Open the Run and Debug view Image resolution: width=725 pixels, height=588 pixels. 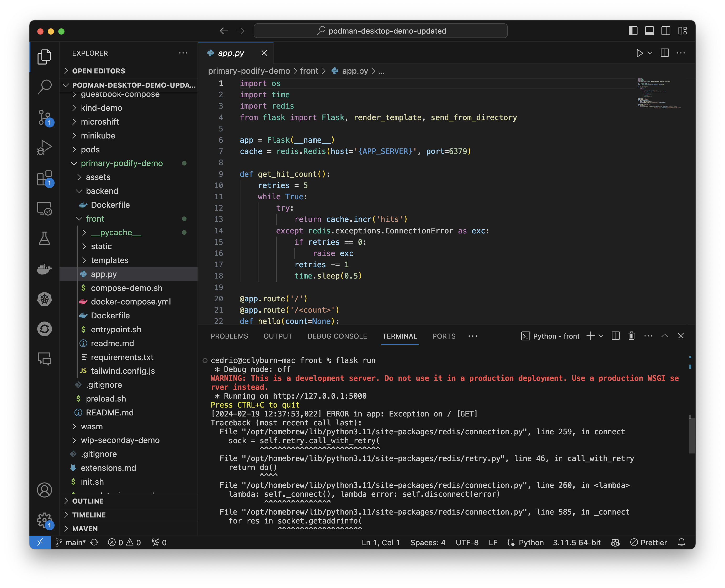44,147
